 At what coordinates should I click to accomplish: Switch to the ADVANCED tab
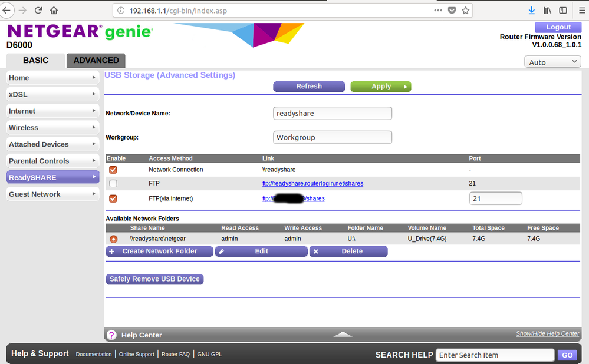pyautogui.click(x=96, y=61)
